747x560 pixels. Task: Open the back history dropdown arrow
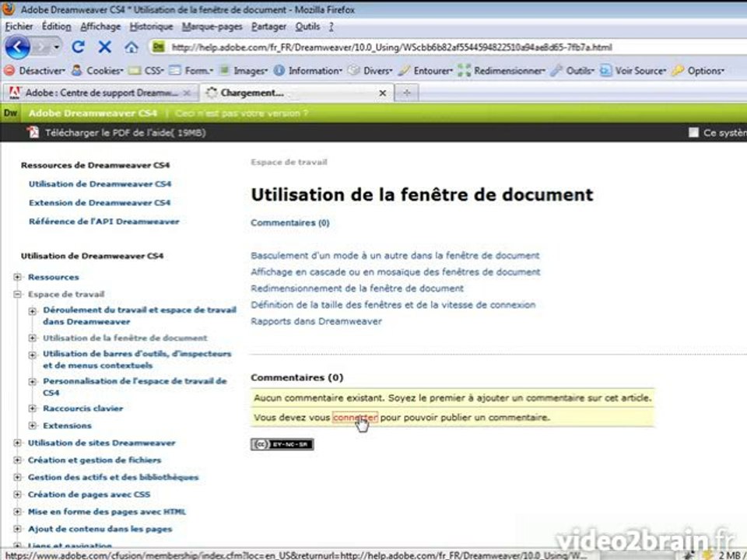57,47
